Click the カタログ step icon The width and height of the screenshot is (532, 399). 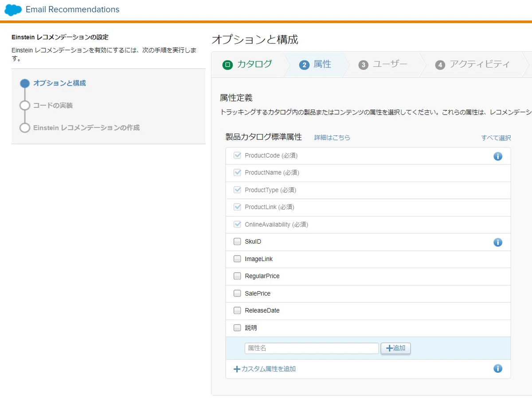click(x=227, y=65)
